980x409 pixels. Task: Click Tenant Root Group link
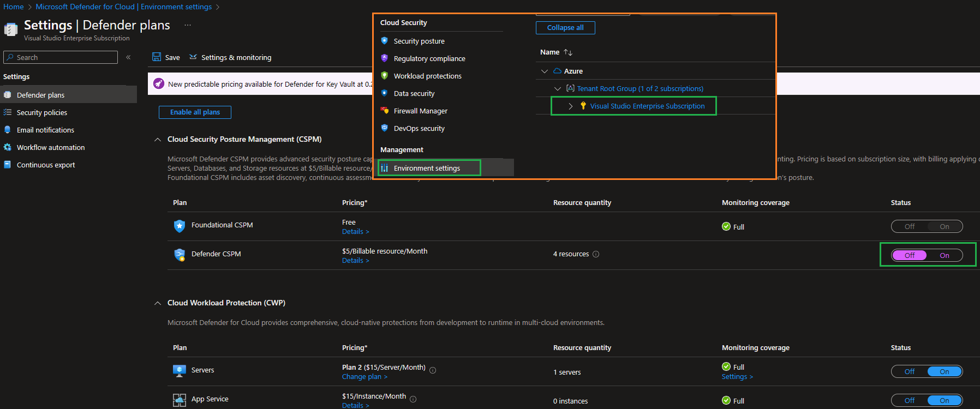(x=640, y=88)
